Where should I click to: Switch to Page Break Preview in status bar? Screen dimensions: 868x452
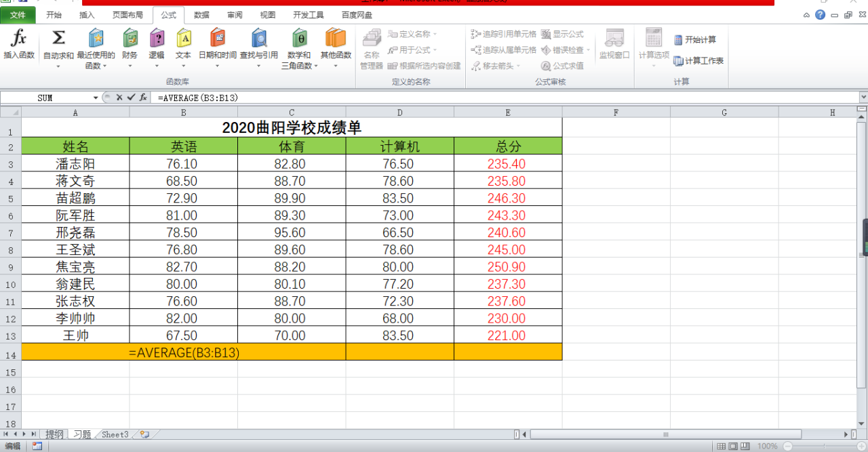point(746,446)
